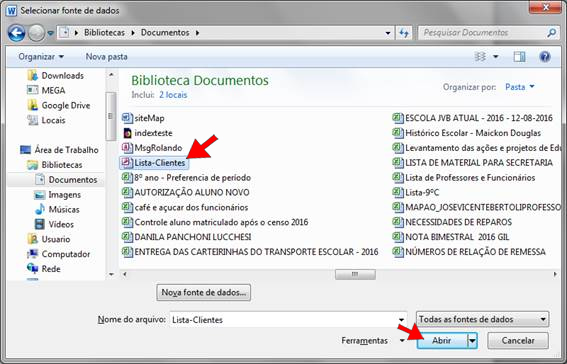Open Downloads in the navigation pane
The image size is (567, 364).
pyautogui.click(x=56, y=76)
